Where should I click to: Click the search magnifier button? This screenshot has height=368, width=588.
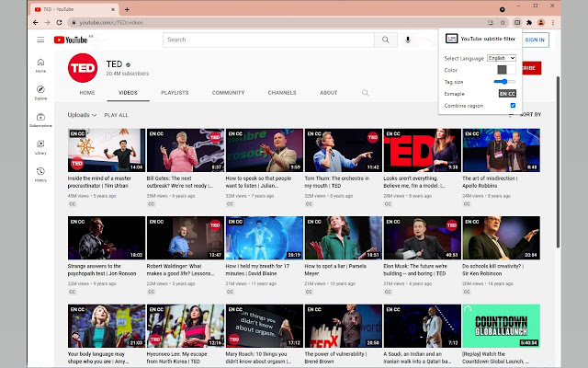tap(386, 40)
